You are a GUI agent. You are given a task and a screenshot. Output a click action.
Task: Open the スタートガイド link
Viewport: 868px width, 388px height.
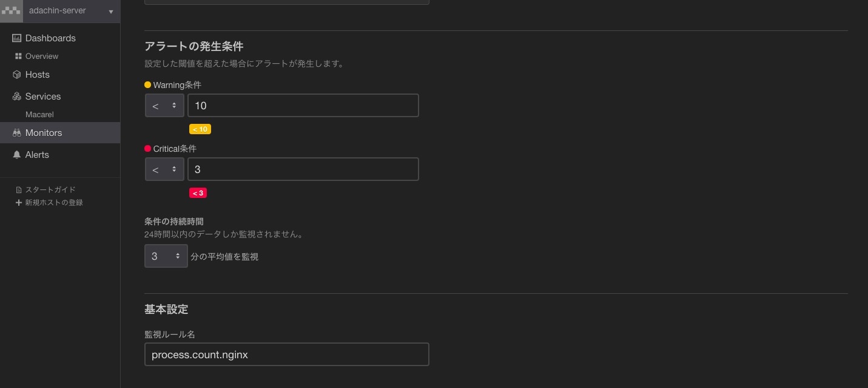click(50, 190)
